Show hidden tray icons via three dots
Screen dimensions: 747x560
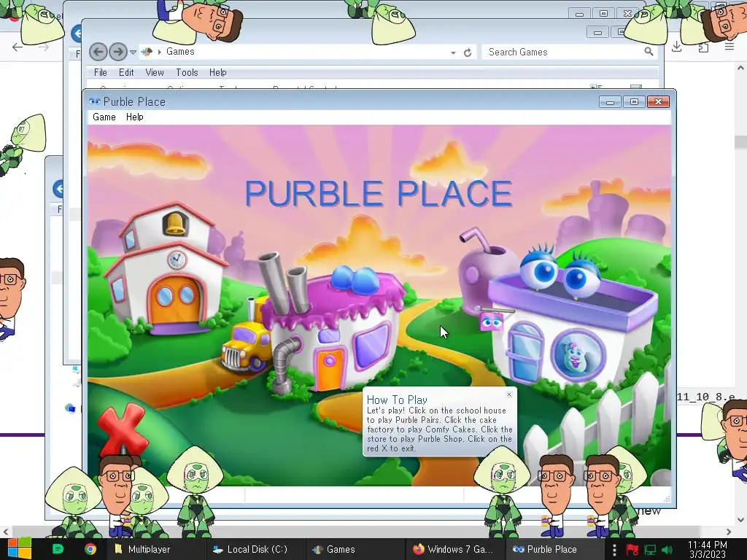coord(614,550)
